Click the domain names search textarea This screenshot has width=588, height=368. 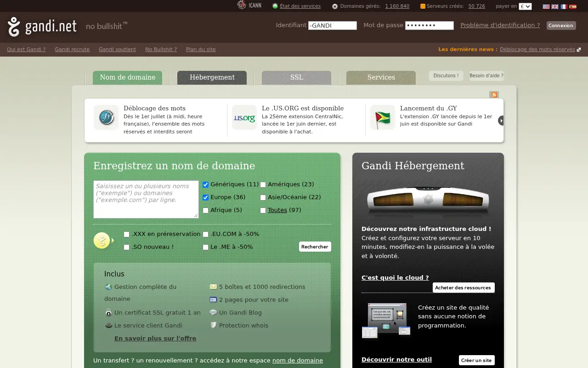click(146, 199)
